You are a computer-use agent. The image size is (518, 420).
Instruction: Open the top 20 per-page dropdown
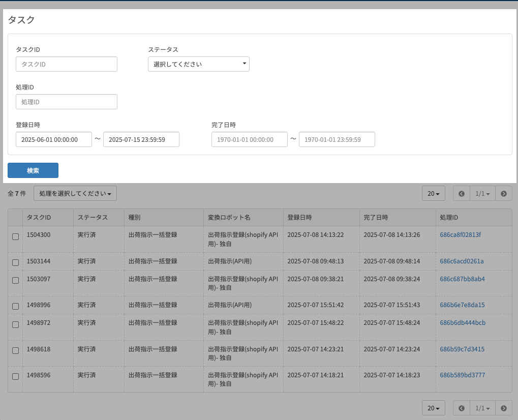(433, 194)
